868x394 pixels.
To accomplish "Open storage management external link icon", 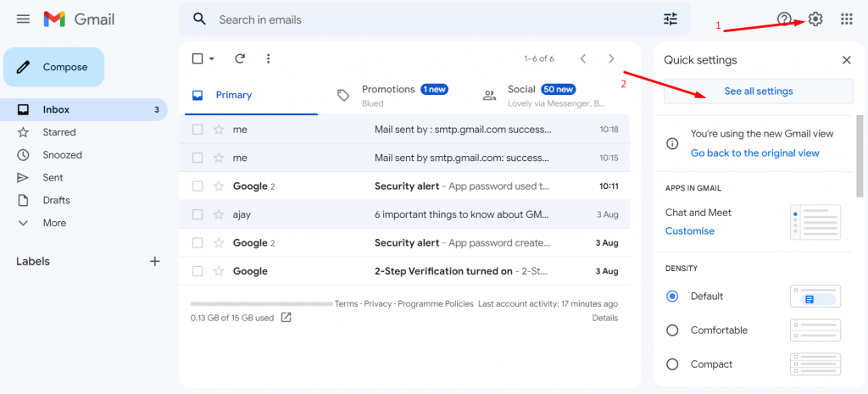I will coord(287,318).
